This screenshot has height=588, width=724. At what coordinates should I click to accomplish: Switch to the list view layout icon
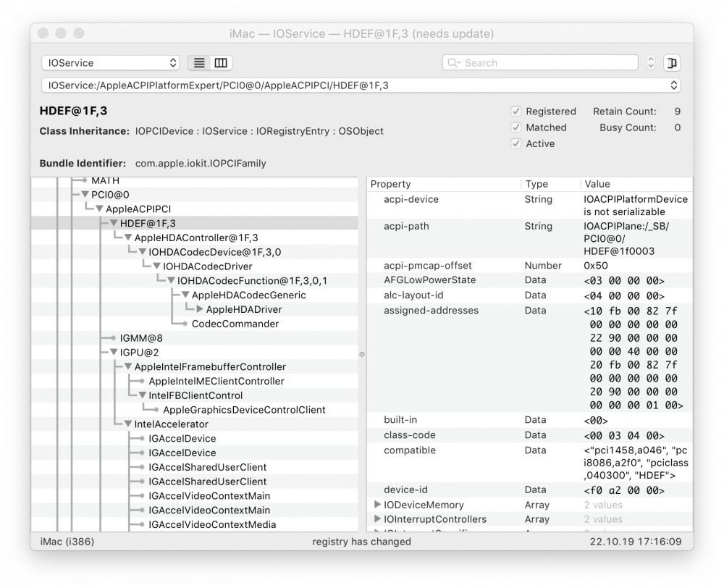199,63
